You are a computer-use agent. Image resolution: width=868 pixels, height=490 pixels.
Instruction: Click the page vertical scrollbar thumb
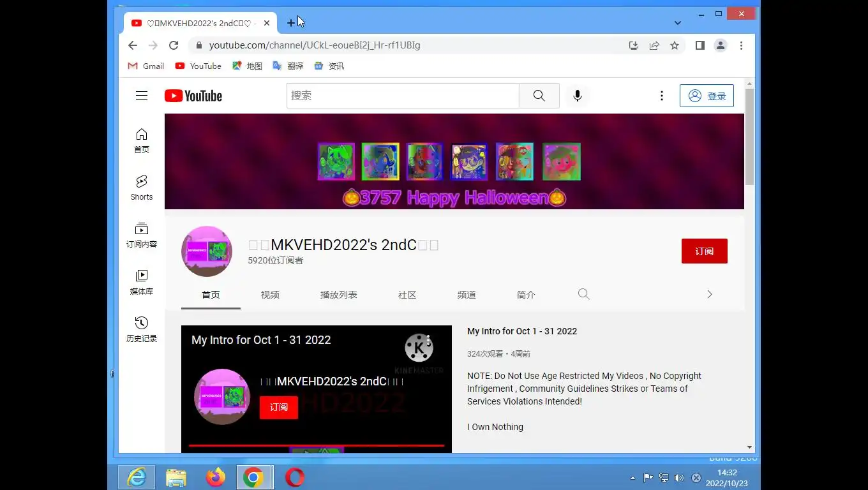click(x=749, y=137)
